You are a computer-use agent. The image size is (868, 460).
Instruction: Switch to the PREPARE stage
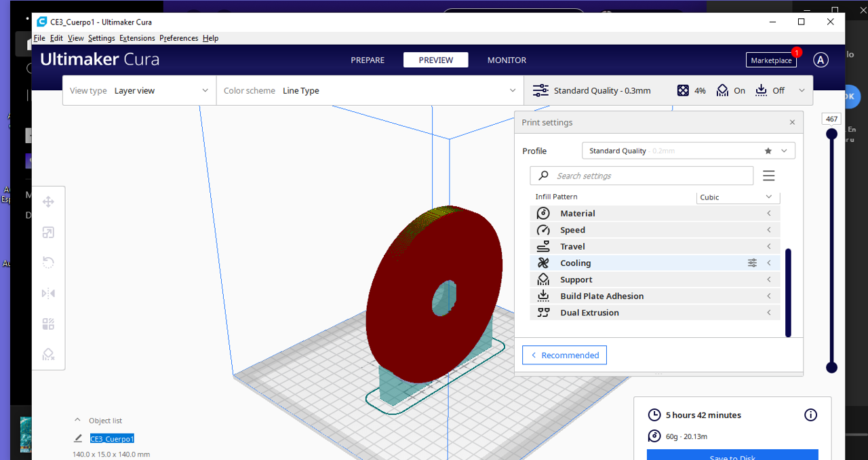coord(368,60)
